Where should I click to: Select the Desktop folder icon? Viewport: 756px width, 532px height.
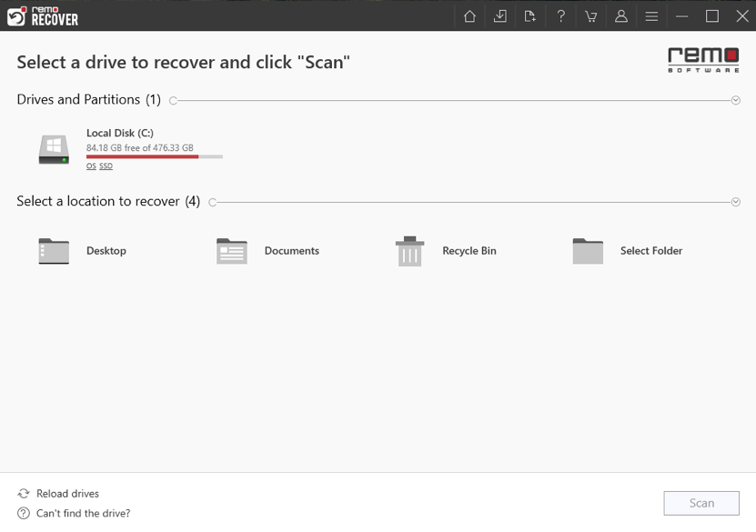point(54,251)
